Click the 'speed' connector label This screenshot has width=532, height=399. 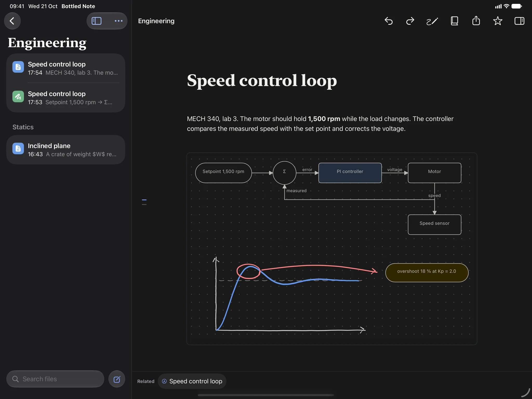click(x=434, y=195)
